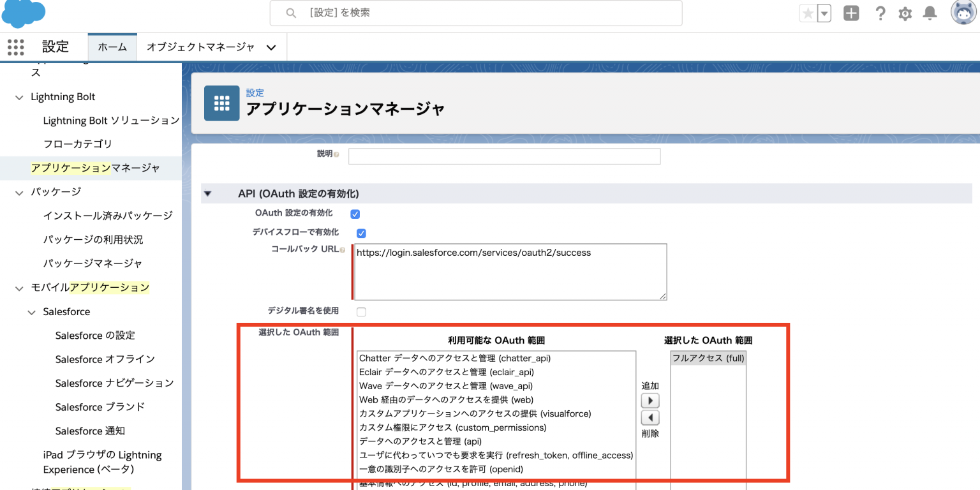
Task: Click the plus icon in the header
Action: pos(851,13)
